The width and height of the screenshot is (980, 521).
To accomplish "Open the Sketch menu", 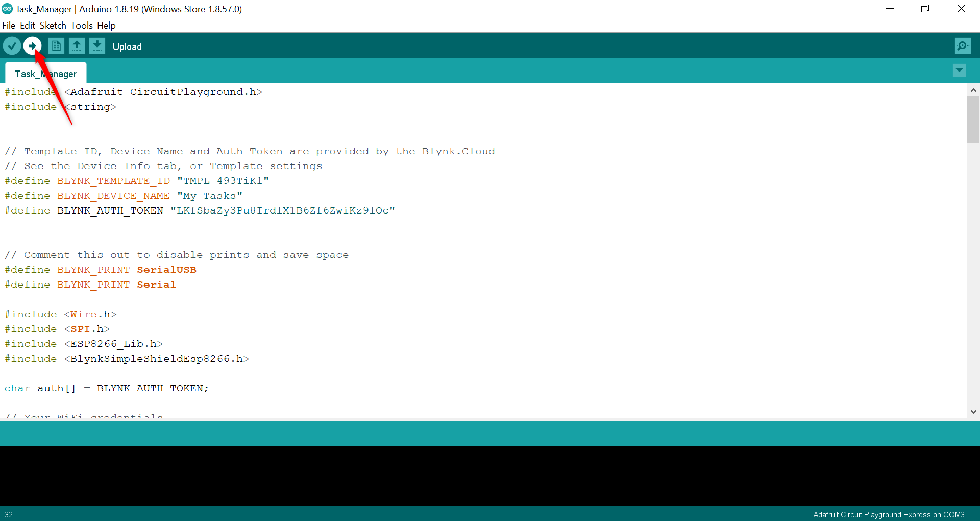I will pos(53,26).
